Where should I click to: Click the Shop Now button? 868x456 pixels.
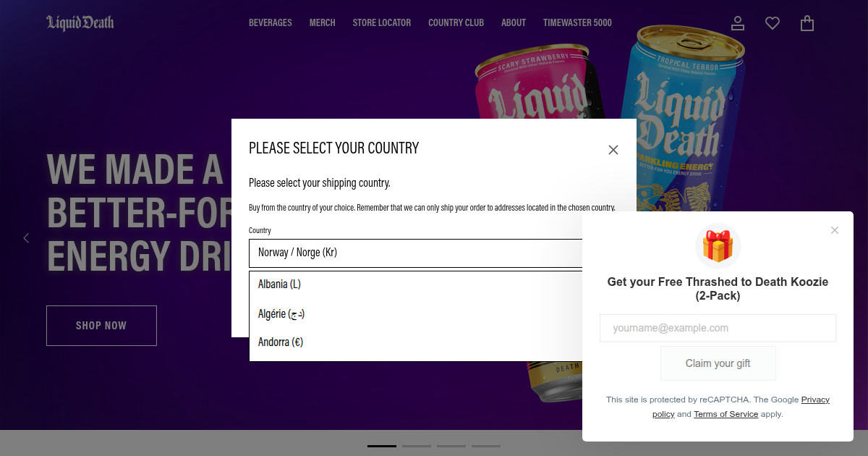coord(101,326)
